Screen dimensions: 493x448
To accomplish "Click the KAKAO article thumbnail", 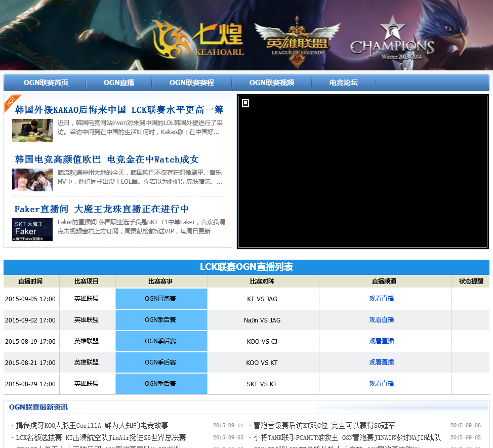I will tap(32, 130).
